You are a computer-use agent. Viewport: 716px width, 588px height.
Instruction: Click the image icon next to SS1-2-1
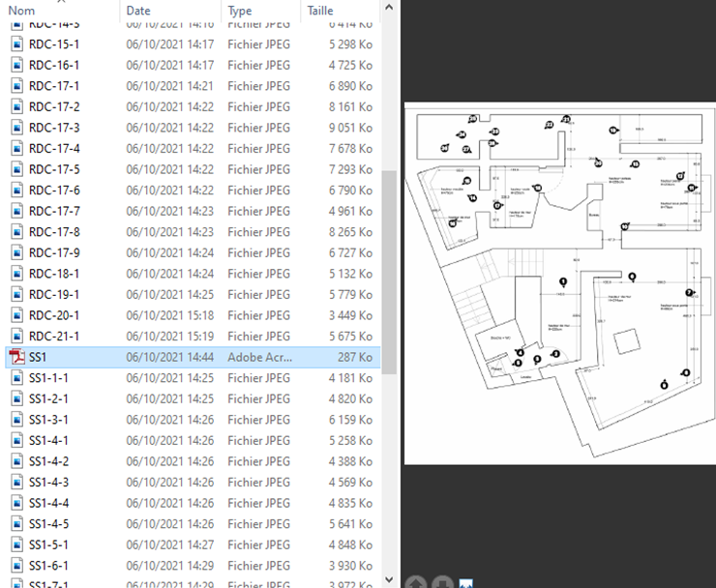[x=16, y=399]
